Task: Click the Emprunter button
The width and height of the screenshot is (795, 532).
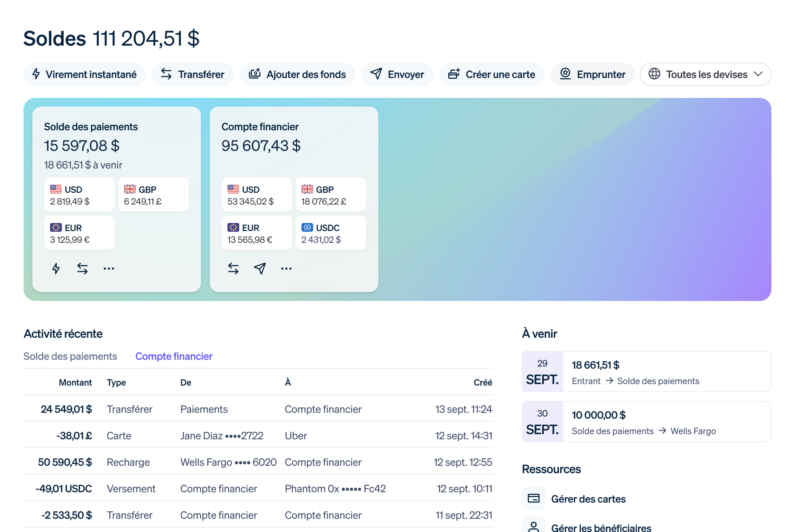Action: pos(593,74)
